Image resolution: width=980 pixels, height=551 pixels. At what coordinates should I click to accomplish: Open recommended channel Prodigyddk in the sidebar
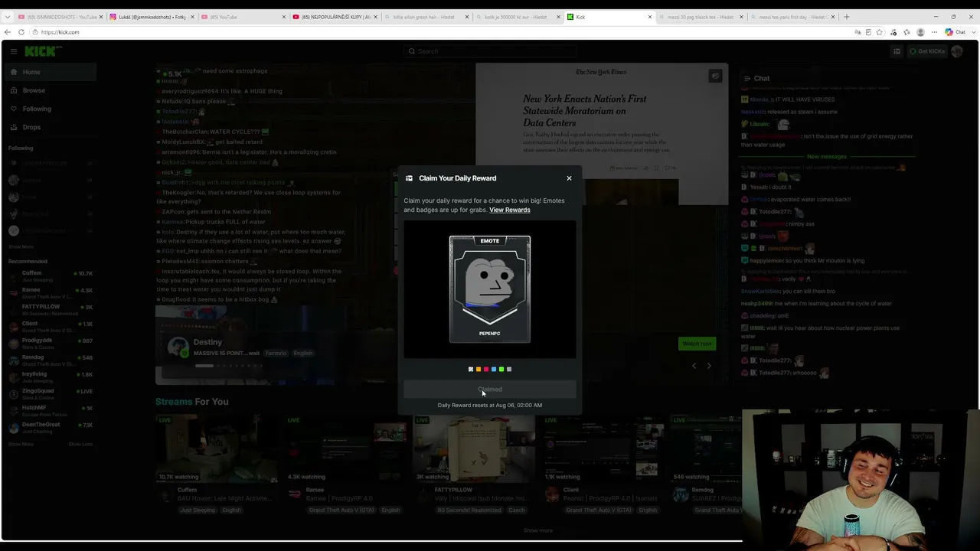50,344
